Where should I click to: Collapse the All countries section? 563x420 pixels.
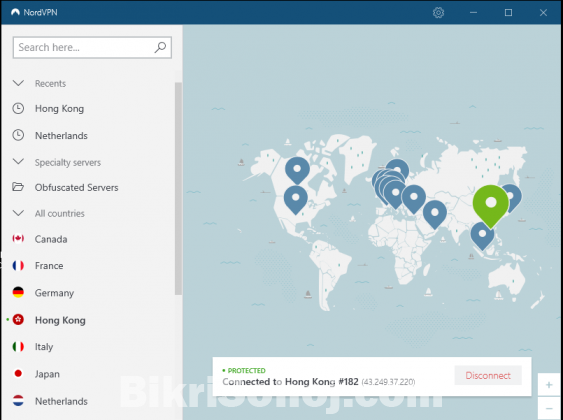(x=18, y=213)
